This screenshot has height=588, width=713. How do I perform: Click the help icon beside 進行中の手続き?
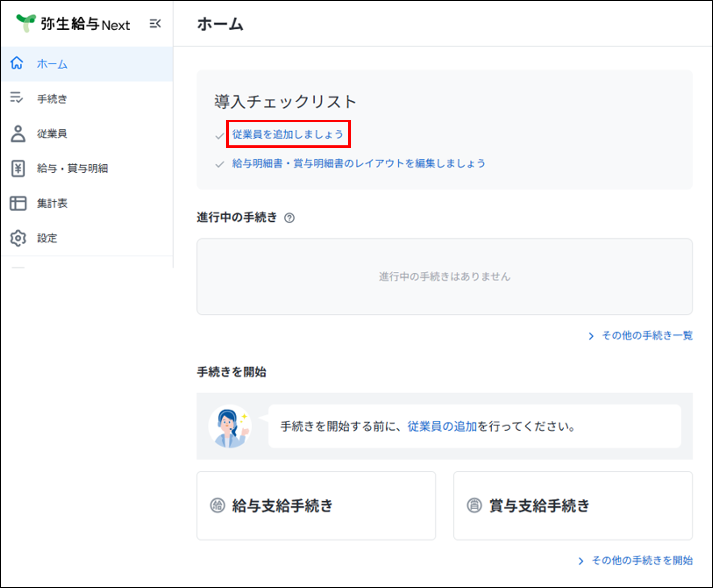click(289, 218)
